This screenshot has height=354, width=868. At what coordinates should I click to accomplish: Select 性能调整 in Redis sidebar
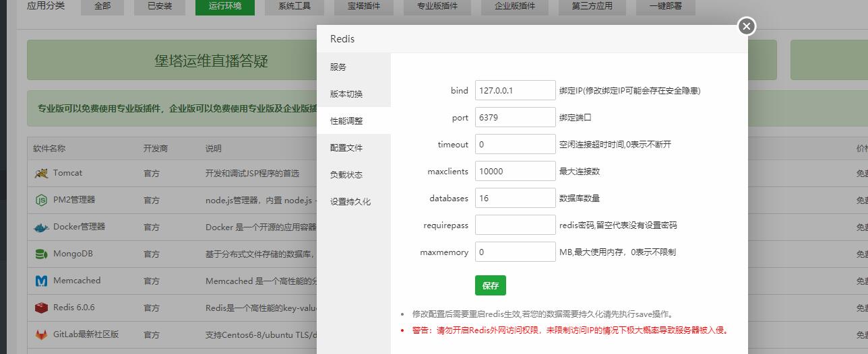point(354,120)
